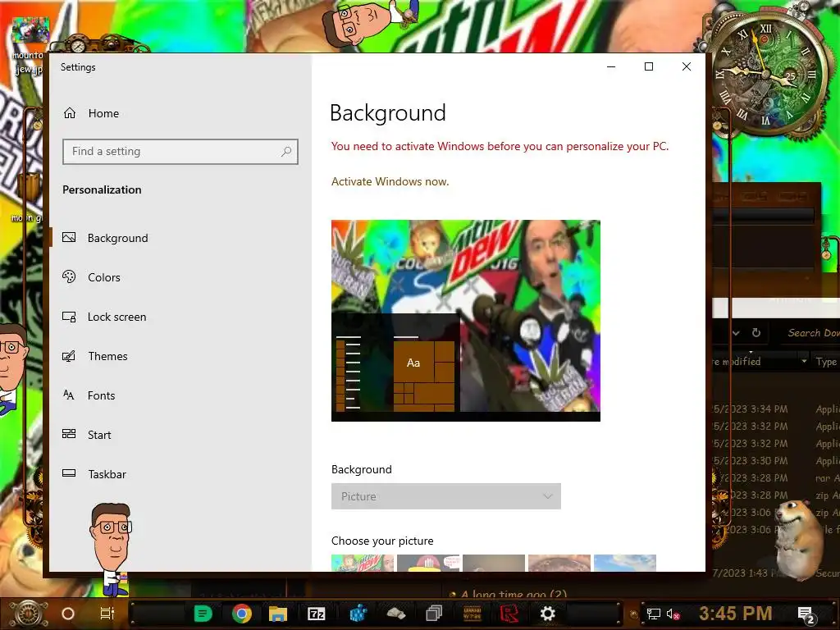Select the red and yellow cartoon thumbnail
Viewport: 840px width, 630px height.
point(428,563)
